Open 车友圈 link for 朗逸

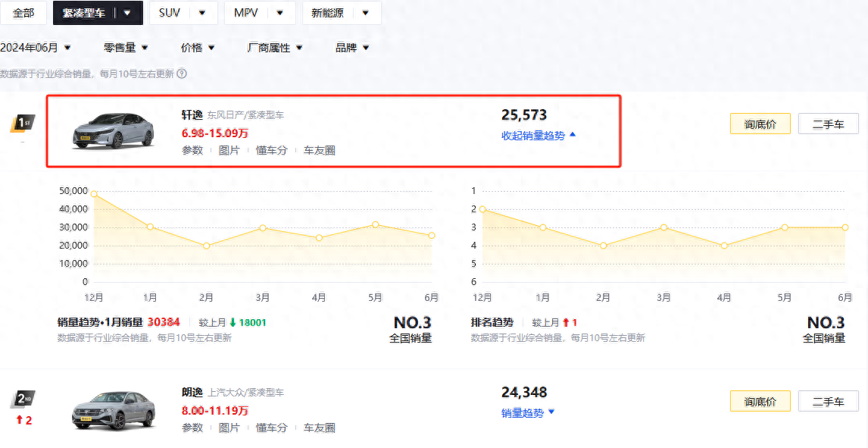[319, 428]
